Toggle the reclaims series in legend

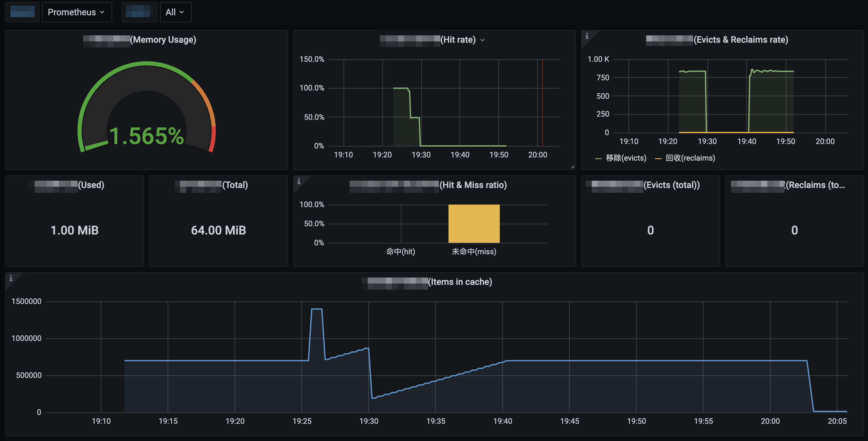tap(690, 158)
